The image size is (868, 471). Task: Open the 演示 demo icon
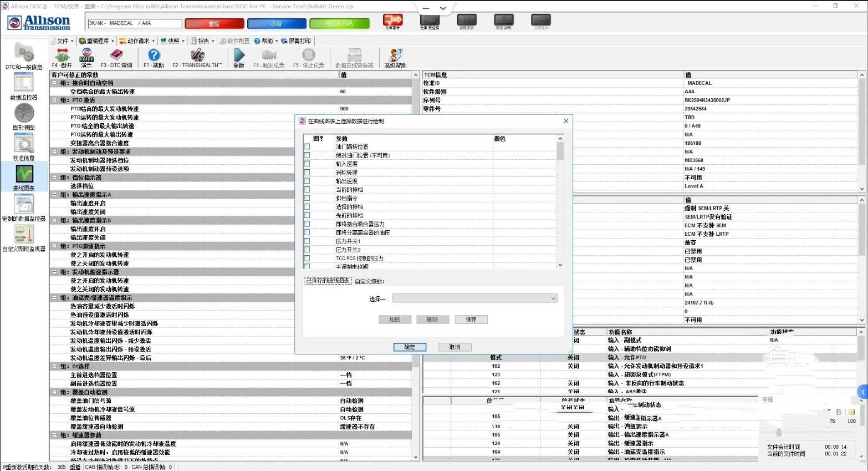tap(86, 54)
